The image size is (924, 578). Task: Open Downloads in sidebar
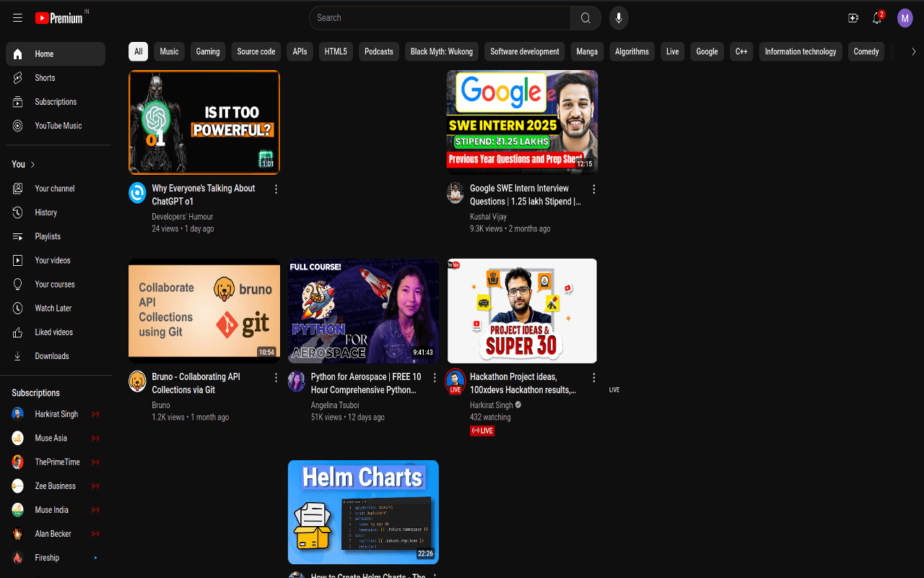[x=56, y=356]
